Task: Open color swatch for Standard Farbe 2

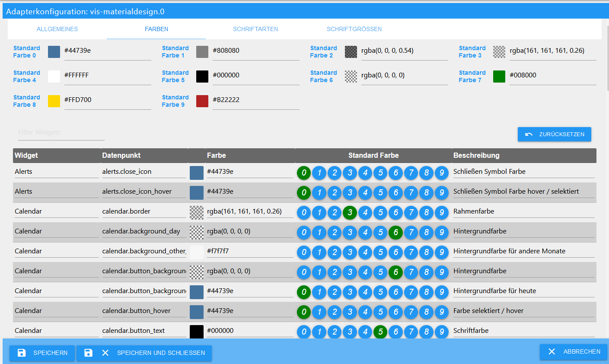Action: [351, 52]
